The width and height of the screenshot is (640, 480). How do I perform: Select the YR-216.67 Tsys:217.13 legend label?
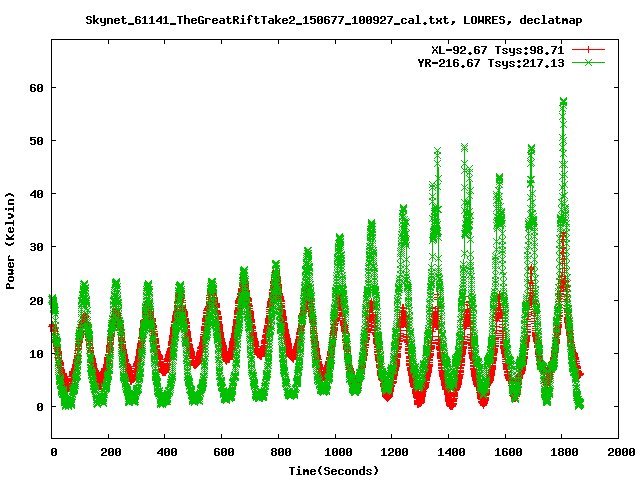coord(491,62)
